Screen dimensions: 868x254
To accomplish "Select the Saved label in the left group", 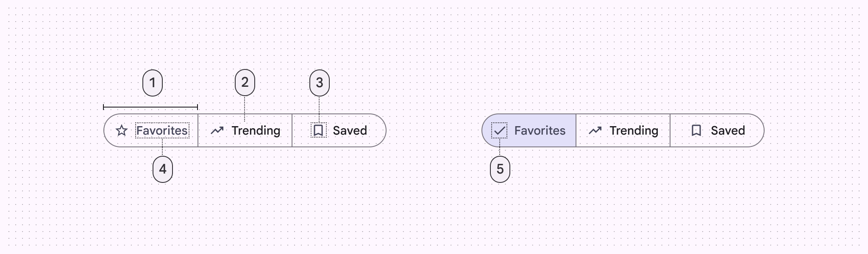I will click(350, 130).
